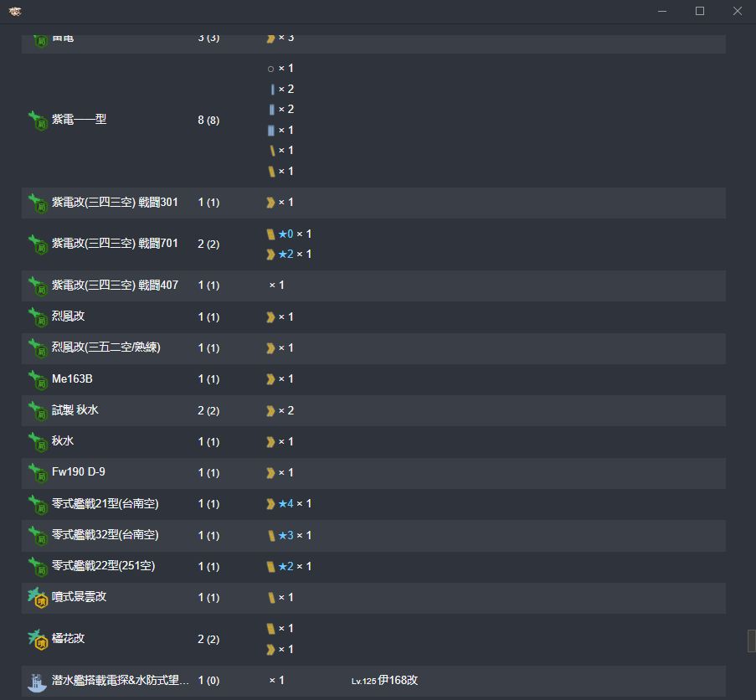Click the 2 (2) count for 試製 秋水
This screenshot has height=700, width=756.
(208, 411)
